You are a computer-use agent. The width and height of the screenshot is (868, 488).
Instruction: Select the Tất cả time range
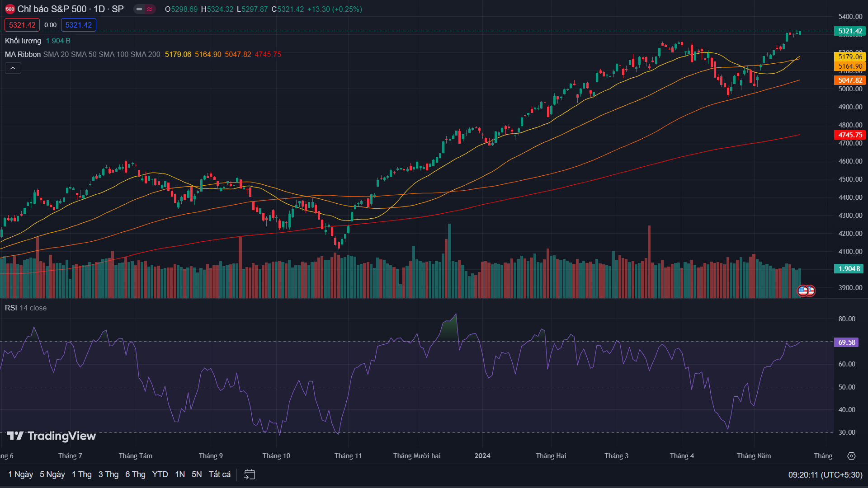tap(220, 474)
